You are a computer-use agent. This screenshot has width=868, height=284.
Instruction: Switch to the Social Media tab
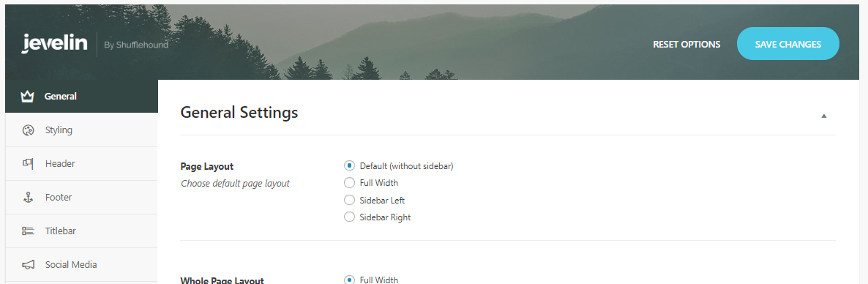click(x=81, y=265)
